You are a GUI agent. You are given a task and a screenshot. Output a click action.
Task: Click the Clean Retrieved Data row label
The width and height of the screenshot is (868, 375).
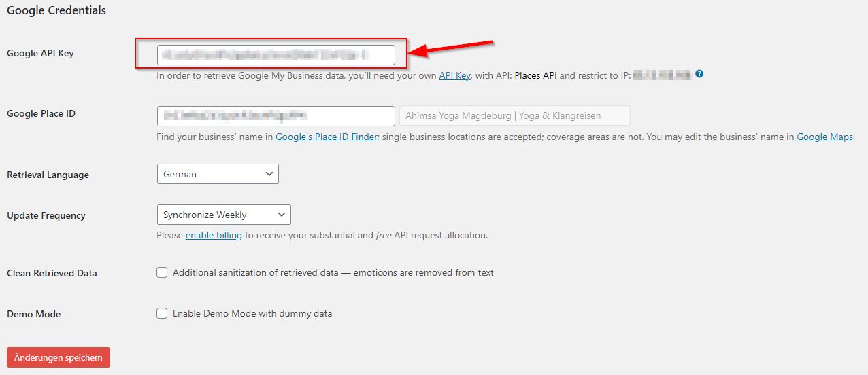click(52, 273)
